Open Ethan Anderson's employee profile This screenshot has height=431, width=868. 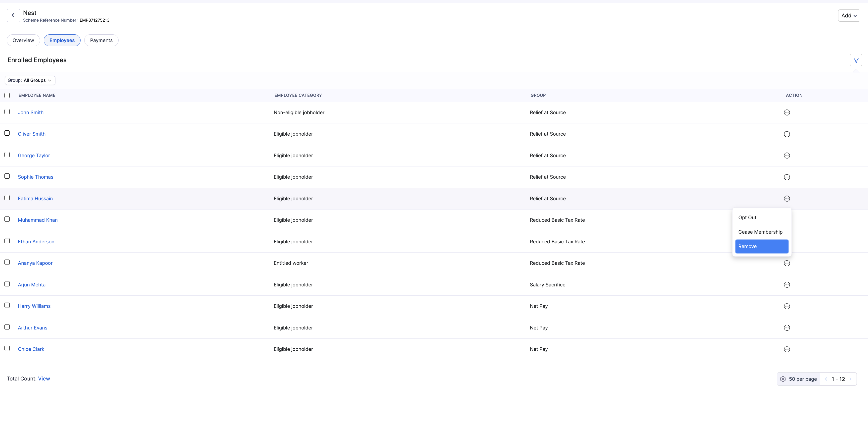(36, 241)
